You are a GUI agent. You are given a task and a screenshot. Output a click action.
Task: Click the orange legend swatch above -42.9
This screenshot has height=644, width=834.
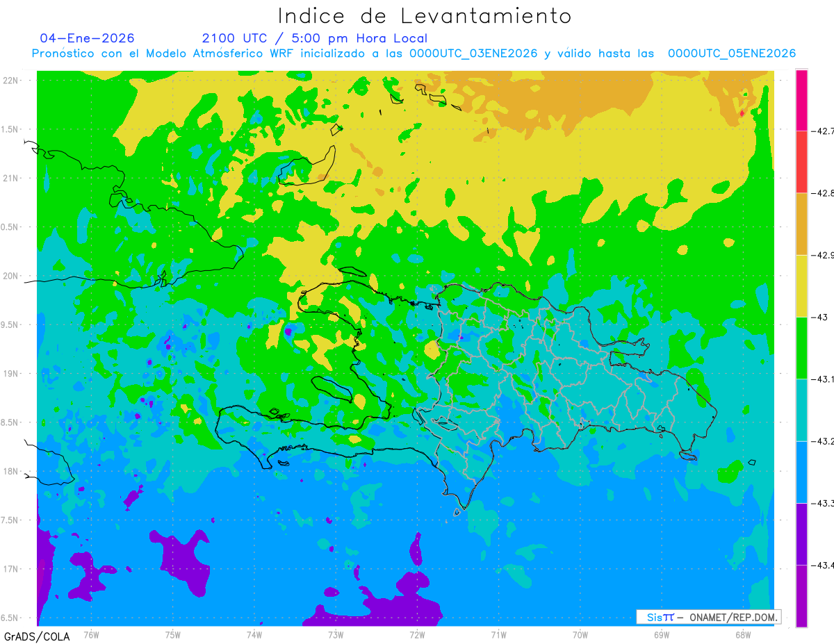[801, 224]
